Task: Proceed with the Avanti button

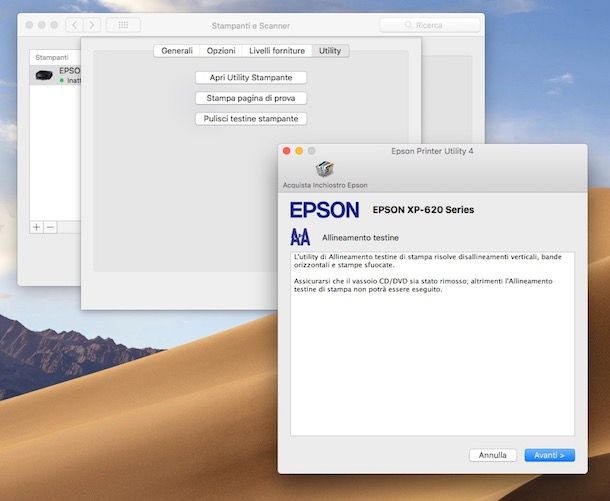Action: point(549,455)
